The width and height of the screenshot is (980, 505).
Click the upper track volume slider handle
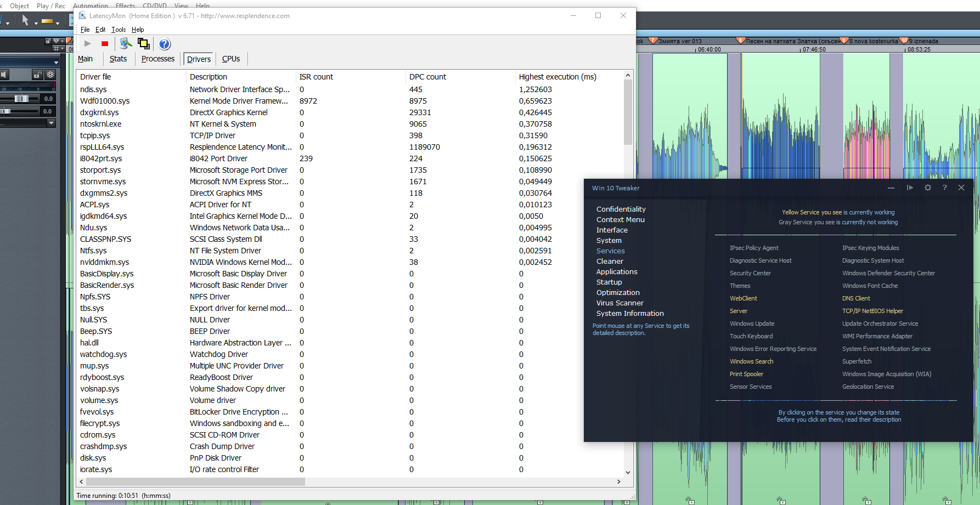pyautogui.click(x=21, y=99)
